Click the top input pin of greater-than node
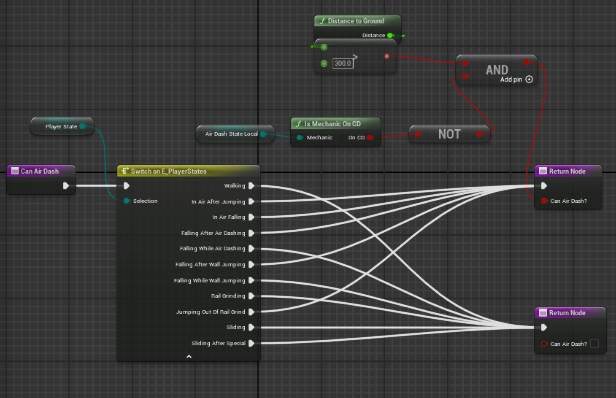The width and height of the screenshot is (616, 398). 324,47
